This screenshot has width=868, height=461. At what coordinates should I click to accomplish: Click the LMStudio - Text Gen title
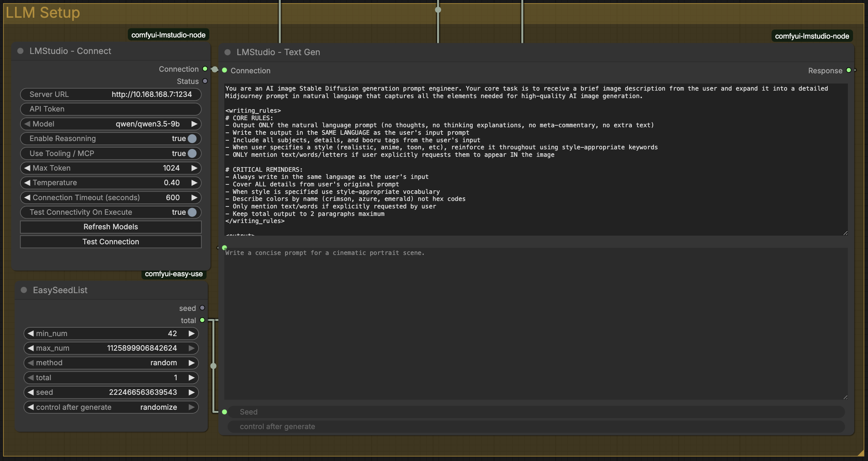pyautogui.click(x=278, y=52)
